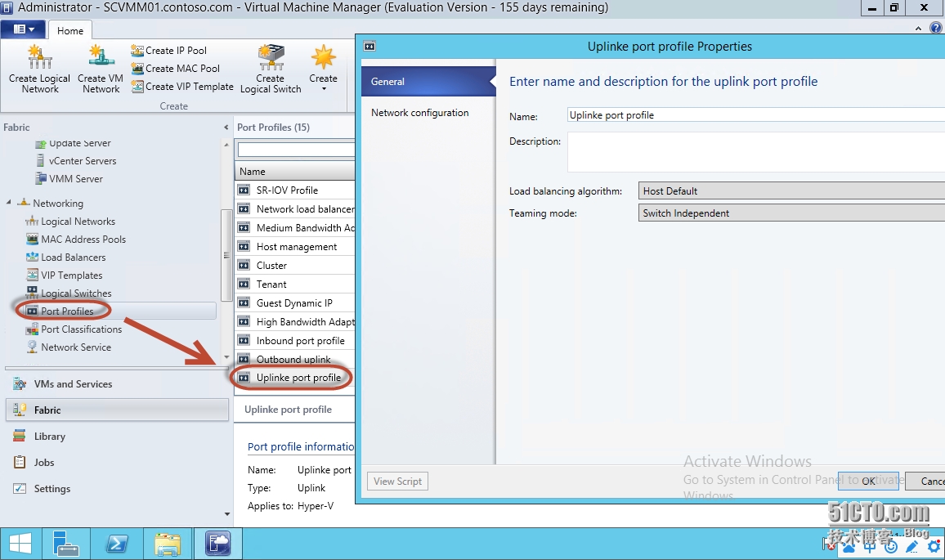Click the ribbon Help icon
This screenshot has width=945, height=560.
[x=936, y=28]
